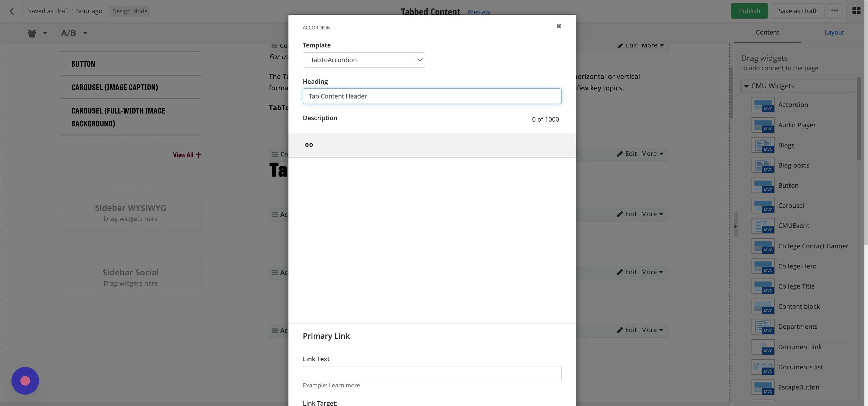Edit the widget above the Tab heading
868x406 pixels.
point(627,154)
